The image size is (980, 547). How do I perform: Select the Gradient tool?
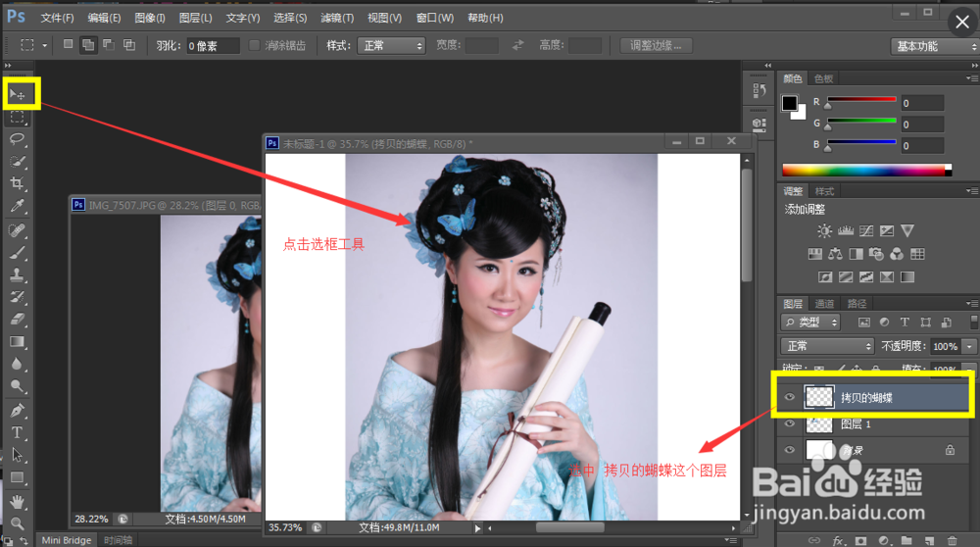18,342
